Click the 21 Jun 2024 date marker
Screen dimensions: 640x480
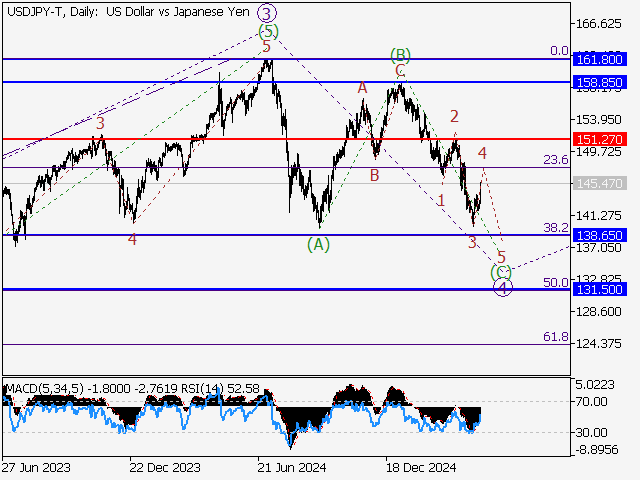pyautogui.click(x=289, y=466)
